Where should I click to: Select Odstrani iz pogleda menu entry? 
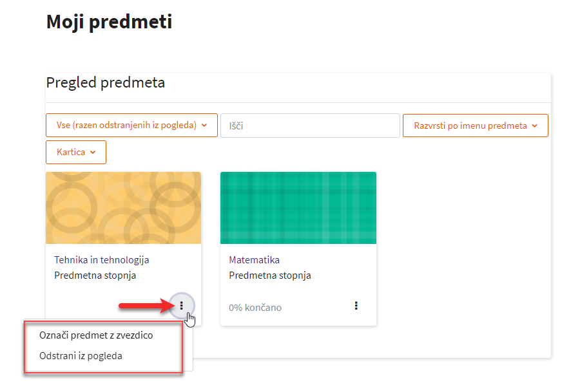[81, 355]
